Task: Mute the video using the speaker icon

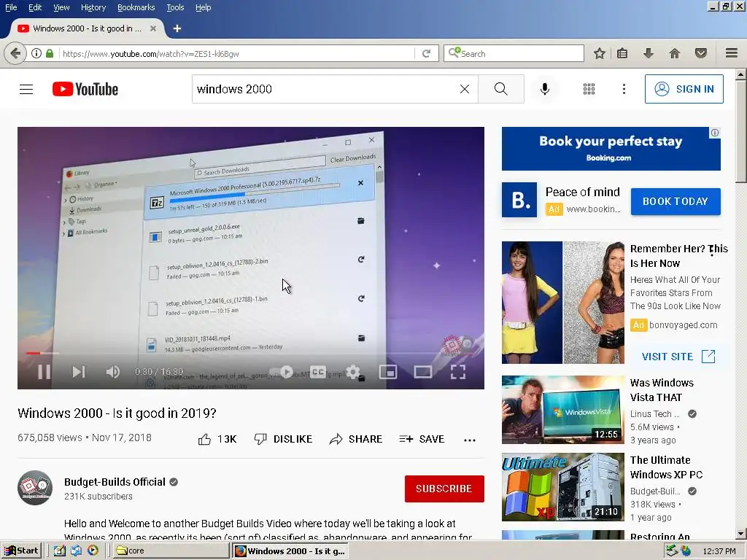Action: 113,372
